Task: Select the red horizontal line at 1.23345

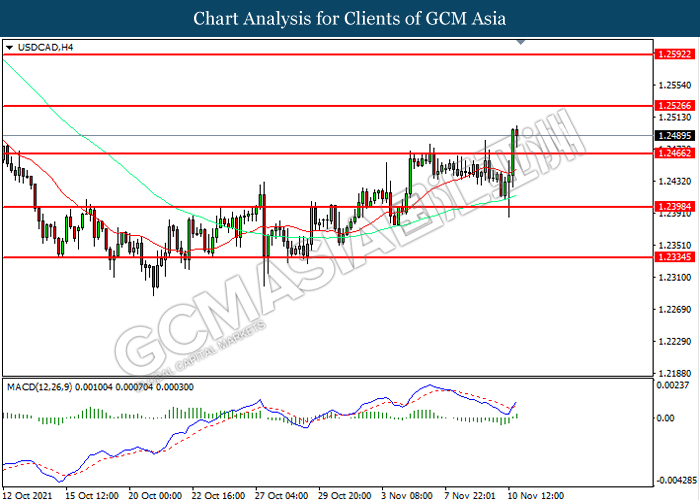Action: pos(328,257)
